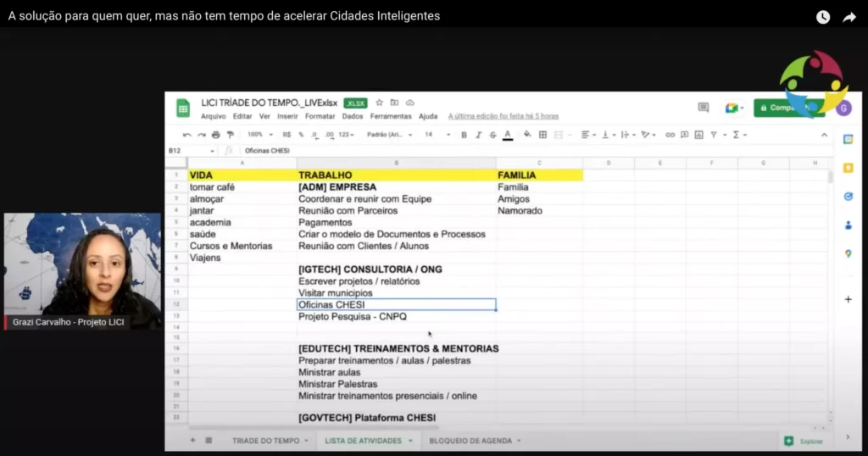Screen dimensions: 868x456
Task: Click the last edit history link
Action: pyautogui.click(x=503, y=116)
